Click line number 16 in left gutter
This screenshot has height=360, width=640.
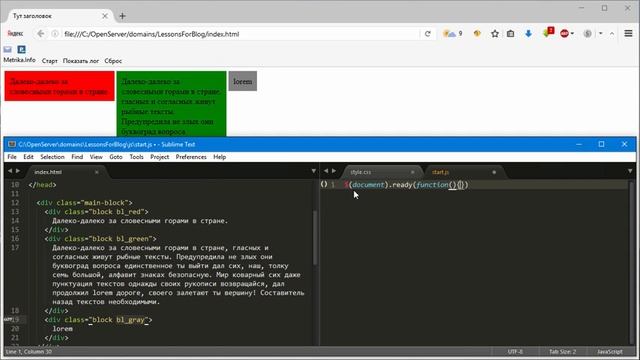coord(15,238)
